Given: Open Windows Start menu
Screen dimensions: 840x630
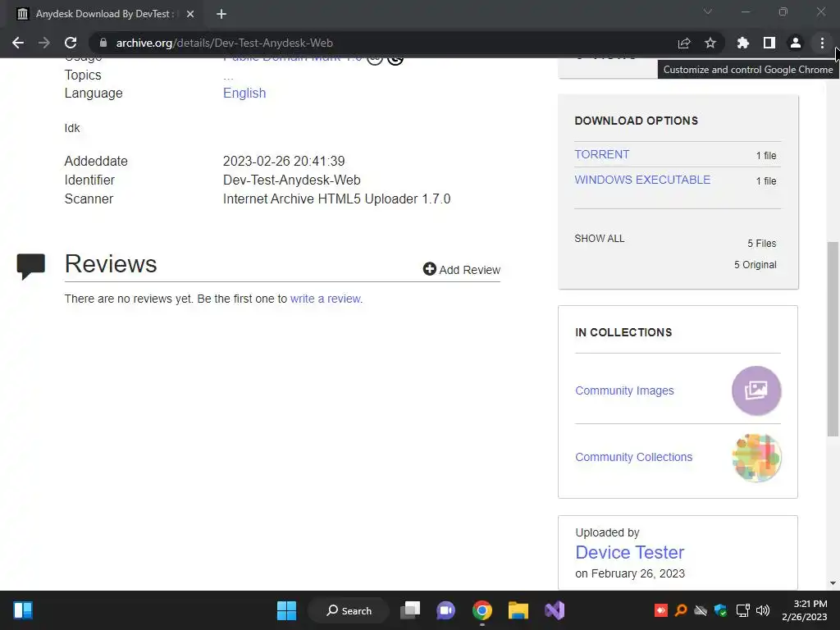Looking at the screenshot, I should pyautogui.click(x=286, y=610).
